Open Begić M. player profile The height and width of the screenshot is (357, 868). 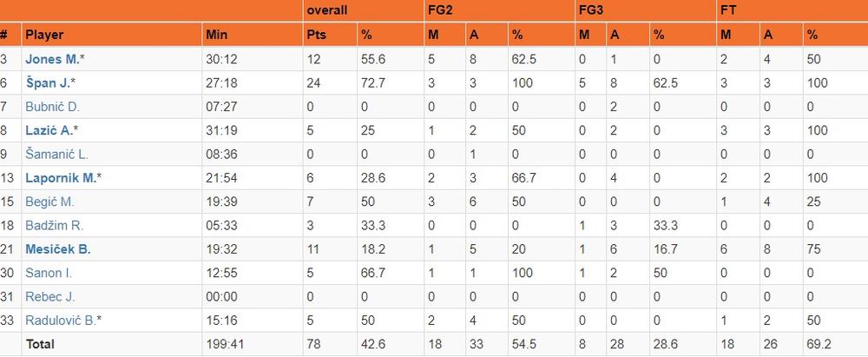(49, 202)
